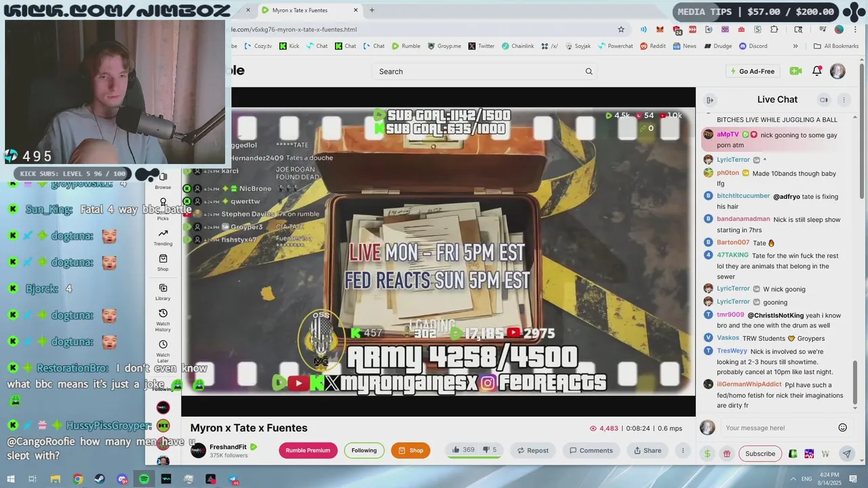Bookmark this page with the star icon

point(620,29)
